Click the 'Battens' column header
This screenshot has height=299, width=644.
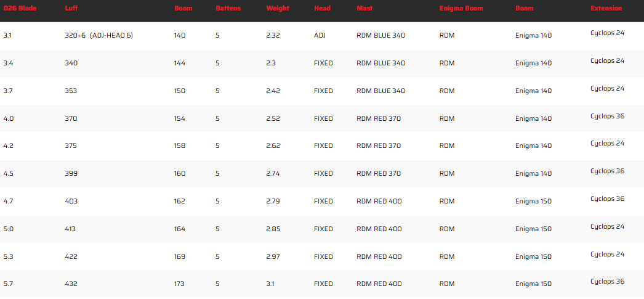click(x=228, y=8)
